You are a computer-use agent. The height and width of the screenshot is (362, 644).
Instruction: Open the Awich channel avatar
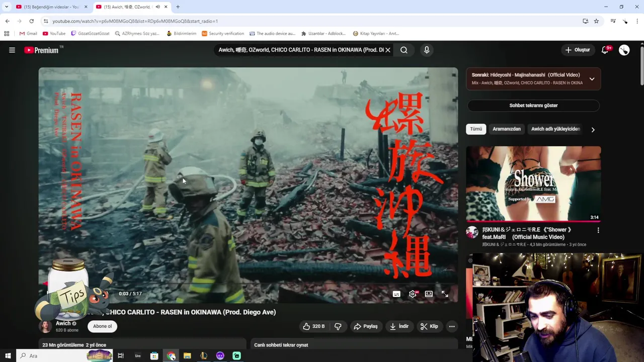click(x=46, y=326)
